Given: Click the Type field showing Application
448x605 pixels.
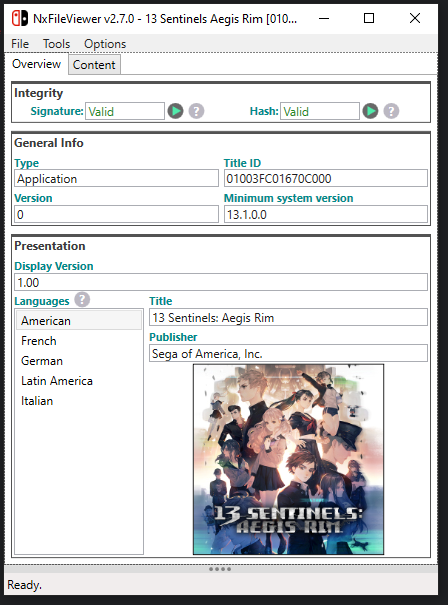Looking at the screenshot, I should pyautogui.click(x=116, y=178).
